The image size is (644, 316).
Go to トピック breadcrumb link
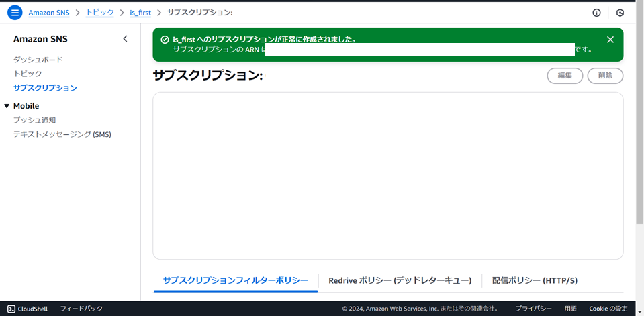tap(100, 13)
